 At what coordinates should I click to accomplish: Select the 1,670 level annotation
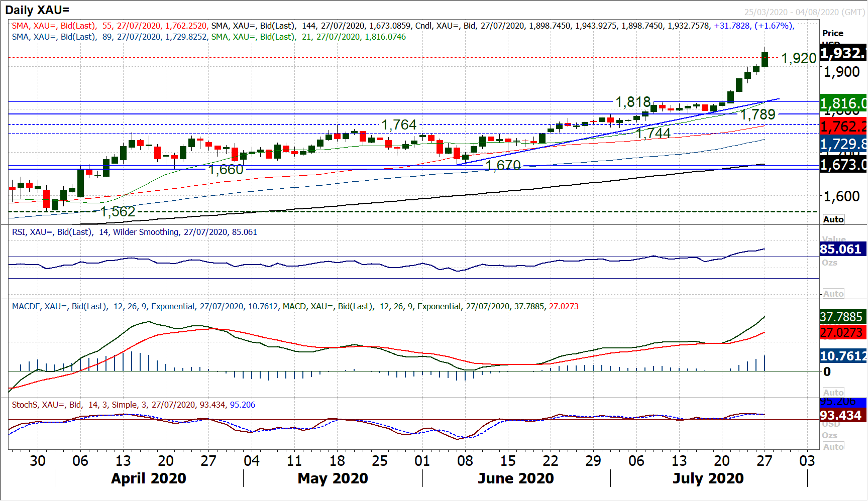503,165
